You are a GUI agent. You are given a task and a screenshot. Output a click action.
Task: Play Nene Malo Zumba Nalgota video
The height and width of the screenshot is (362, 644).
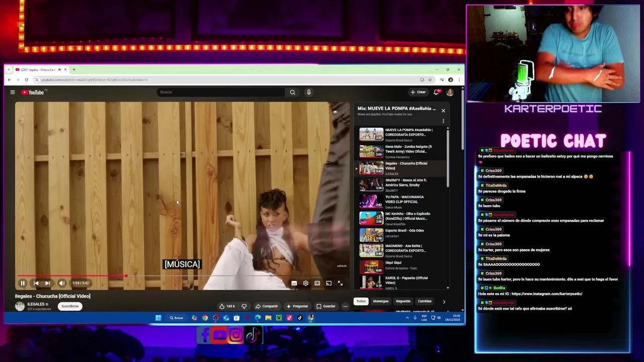click(x=401, y=151)
